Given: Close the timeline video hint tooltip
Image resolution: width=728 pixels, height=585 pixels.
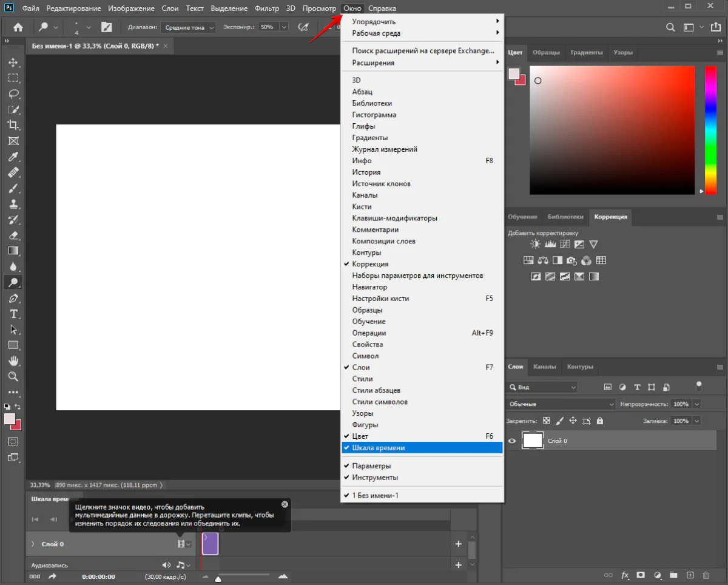Looking at the screenshot, I should coord(285,505).
